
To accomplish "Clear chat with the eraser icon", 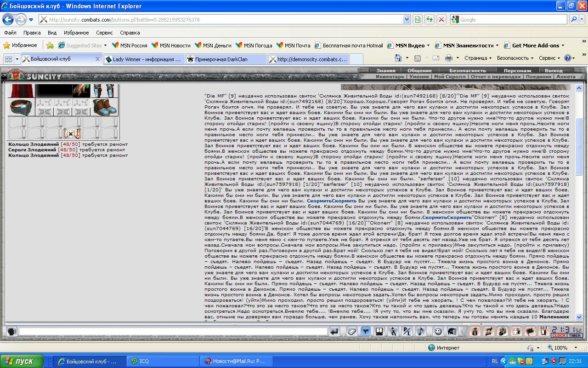I will coord(351,331).
